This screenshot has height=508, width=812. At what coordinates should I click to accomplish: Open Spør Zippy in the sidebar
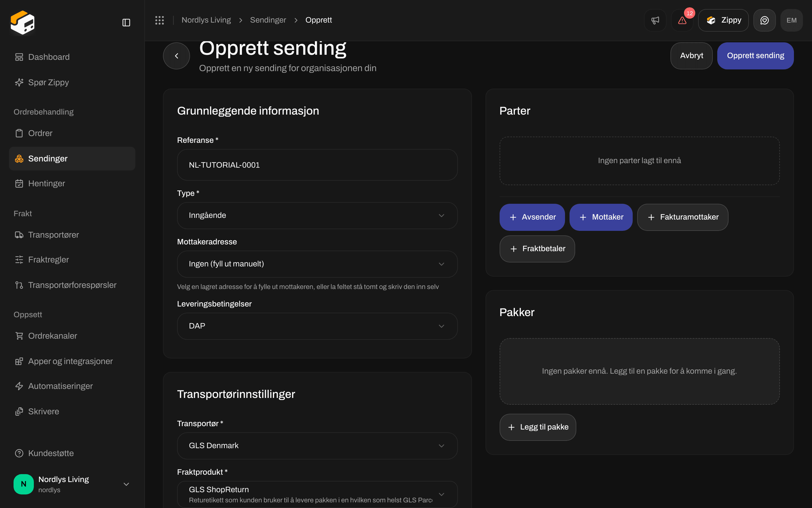point(72,82)
